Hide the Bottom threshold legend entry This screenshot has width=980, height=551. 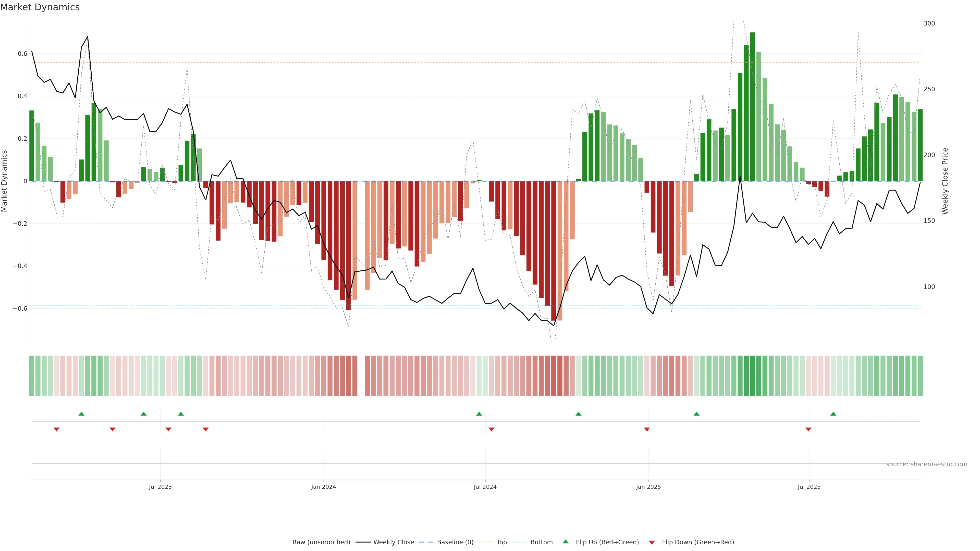point(541,542)
